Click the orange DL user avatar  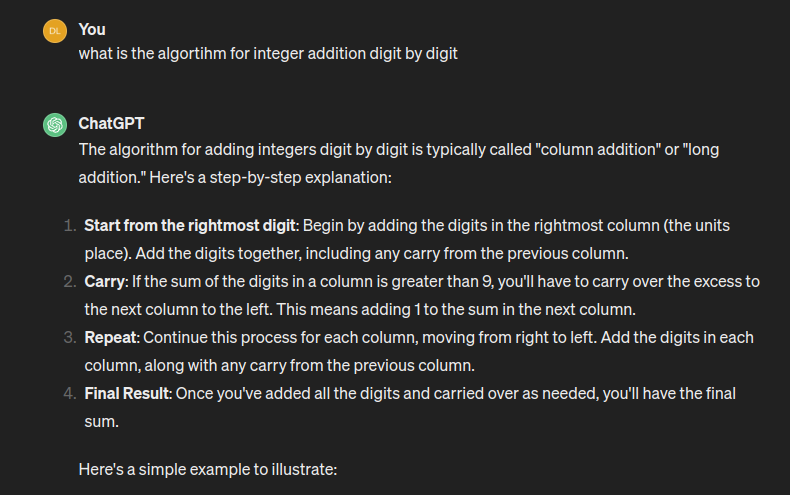click(x=55, y=31)
